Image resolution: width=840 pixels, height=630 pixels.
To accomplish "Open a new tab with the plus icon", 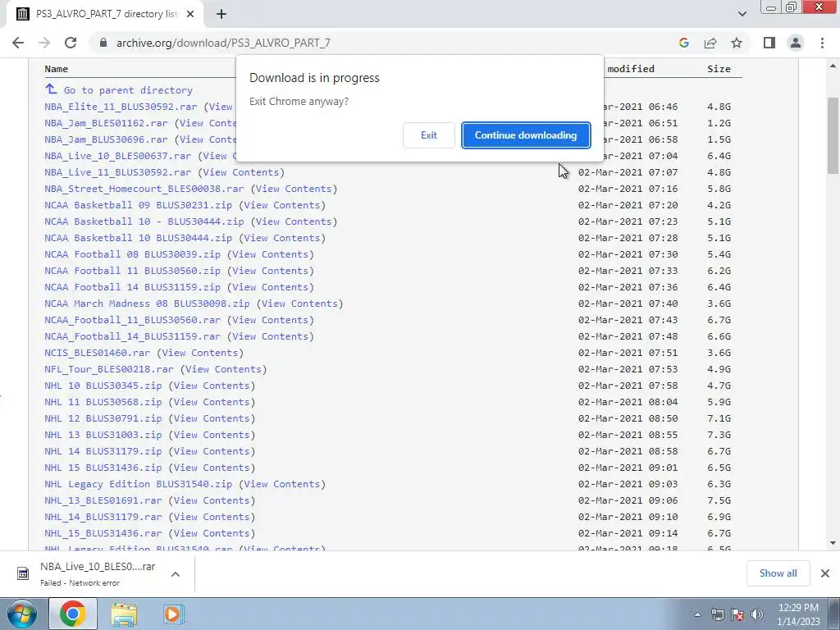I will pos(221,15).
